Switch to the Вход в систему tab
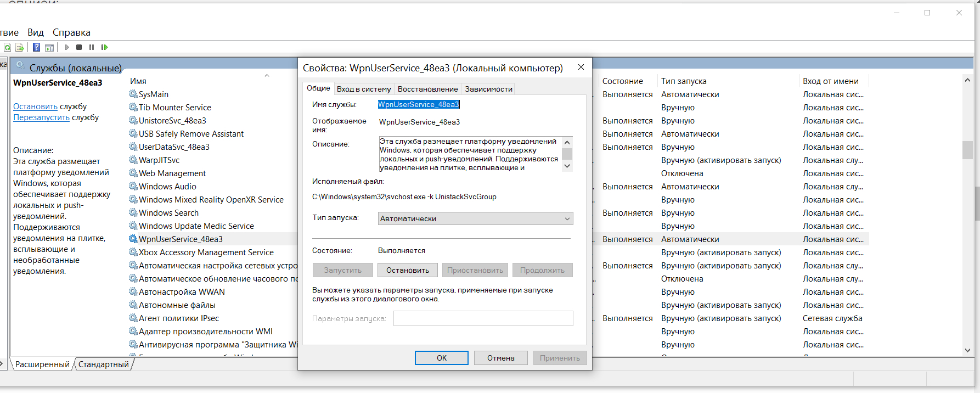This screenshot has height=393, width=980. tap(364, 89)
